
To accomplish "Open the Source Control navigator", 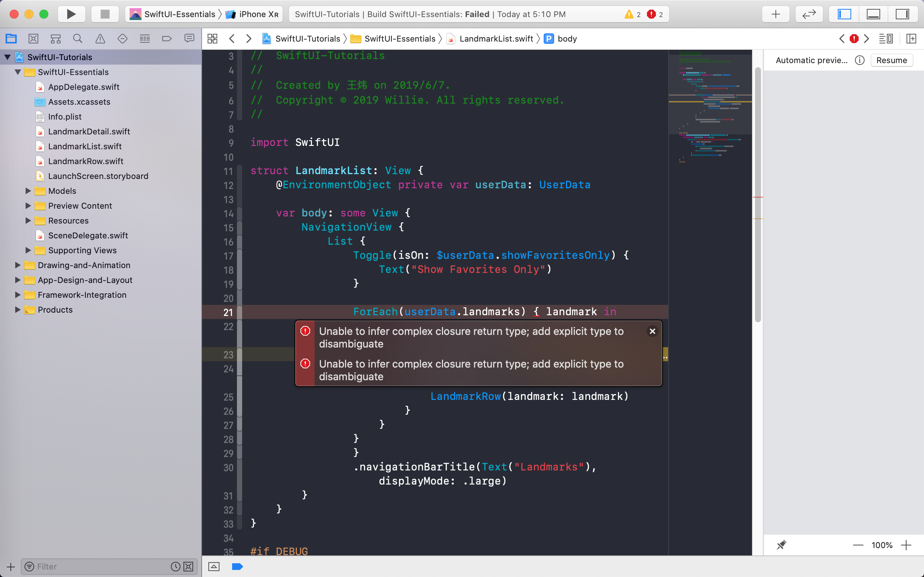I will tap(33, 39).
